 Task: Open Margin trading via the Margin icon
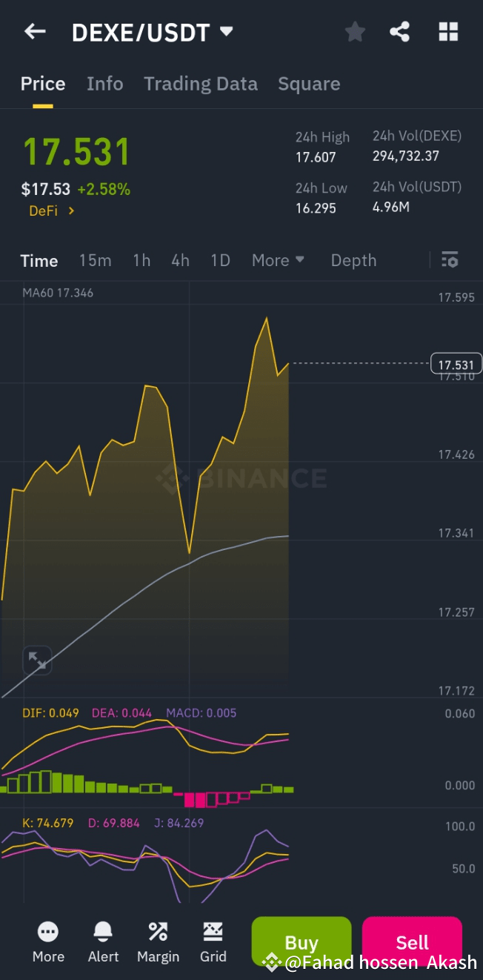click(158, 940)
